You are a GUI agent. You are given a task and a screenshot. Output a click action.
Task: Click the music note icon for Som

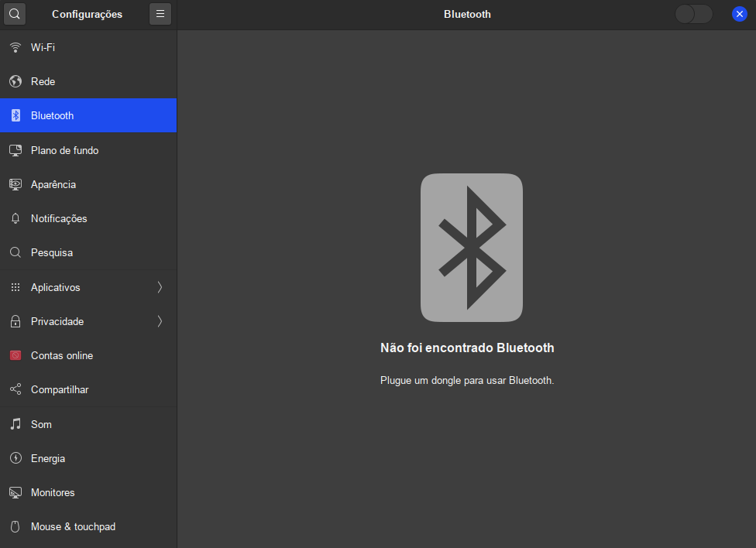(x=15, y=424)
